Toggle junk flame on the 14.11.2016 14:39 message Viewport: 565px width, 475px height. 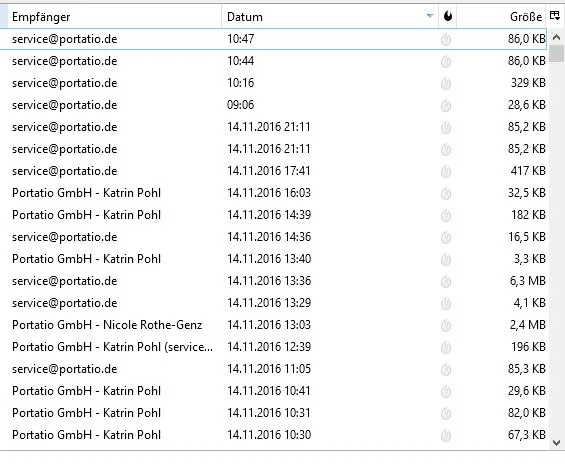click(x=446, y=215)
